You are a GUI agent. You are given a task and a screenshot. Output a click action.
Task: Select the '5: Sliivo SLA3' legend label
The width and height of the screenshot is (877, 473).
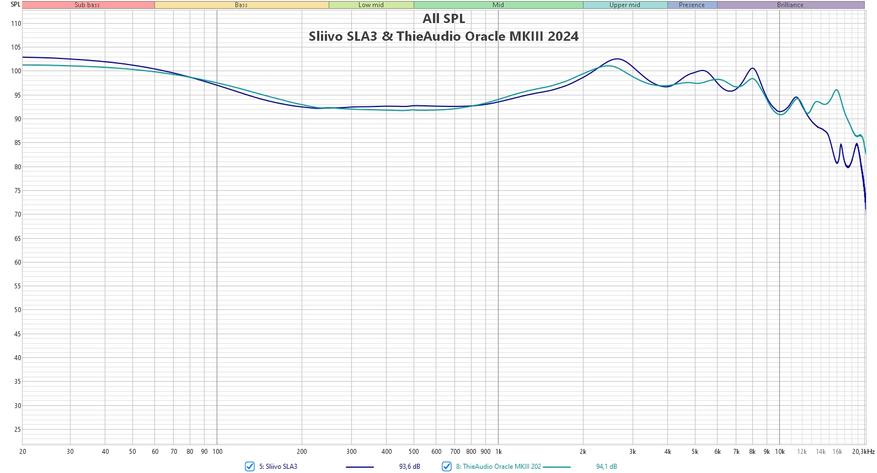[x=278, y=466]
